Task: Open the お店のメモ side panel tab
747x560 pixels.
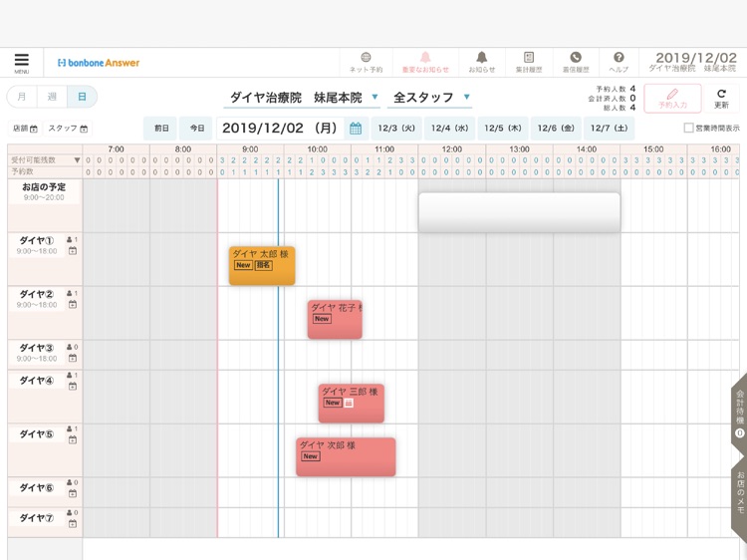Action: pos(739,494)
